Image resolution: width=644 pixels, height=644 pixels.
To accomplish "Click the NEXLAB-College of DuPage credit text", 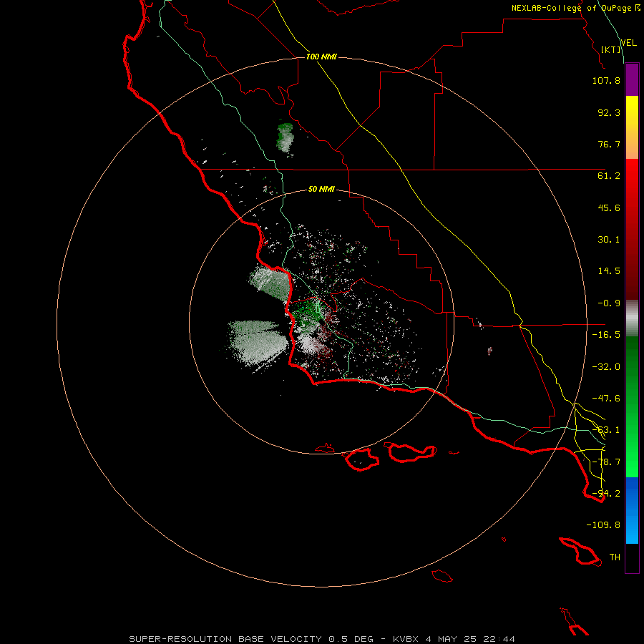I will 576,8.
